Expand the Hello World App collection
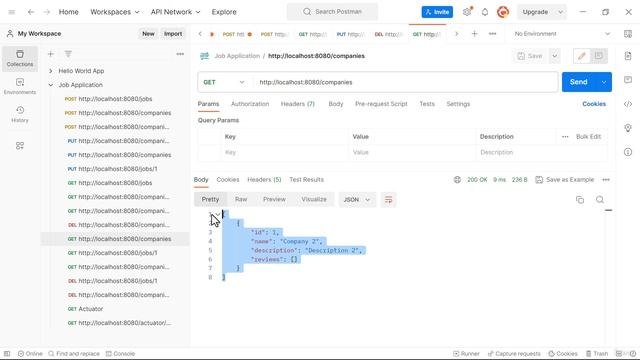 [51, 71]
